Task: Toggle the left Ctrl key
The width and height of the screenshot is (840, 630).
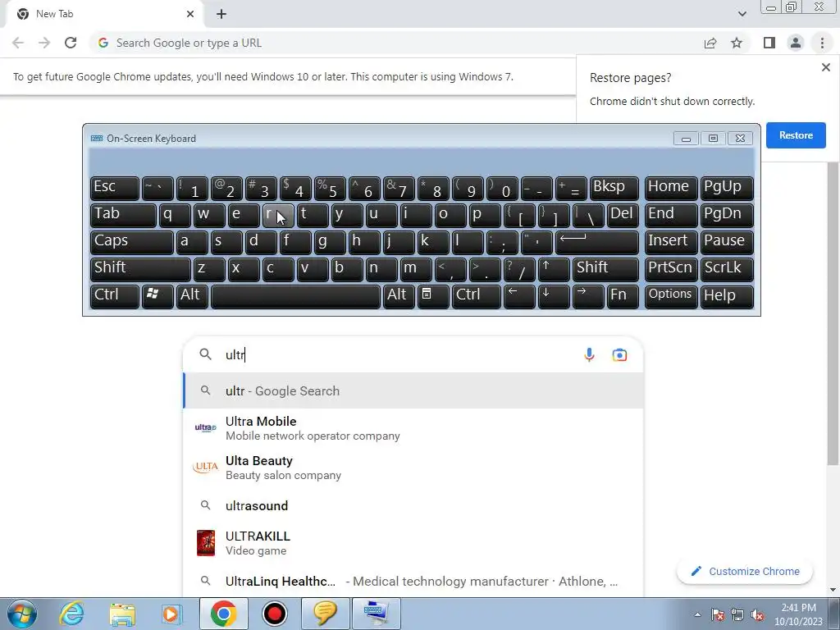Action: [114, 295]
